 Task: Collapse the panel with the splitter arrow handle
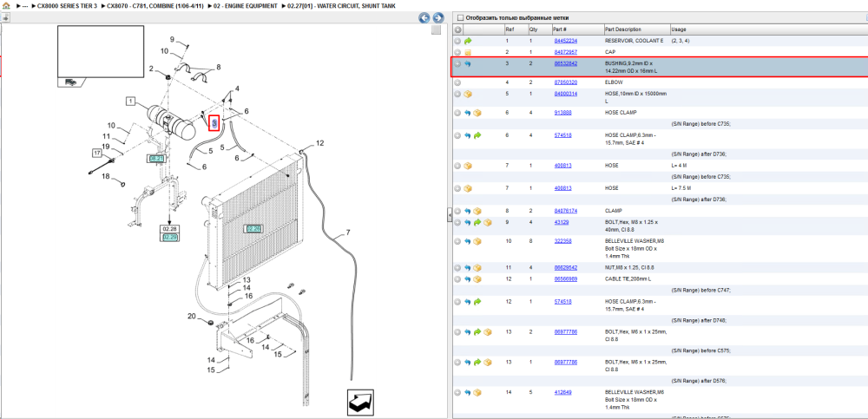(x=450, y=216)
